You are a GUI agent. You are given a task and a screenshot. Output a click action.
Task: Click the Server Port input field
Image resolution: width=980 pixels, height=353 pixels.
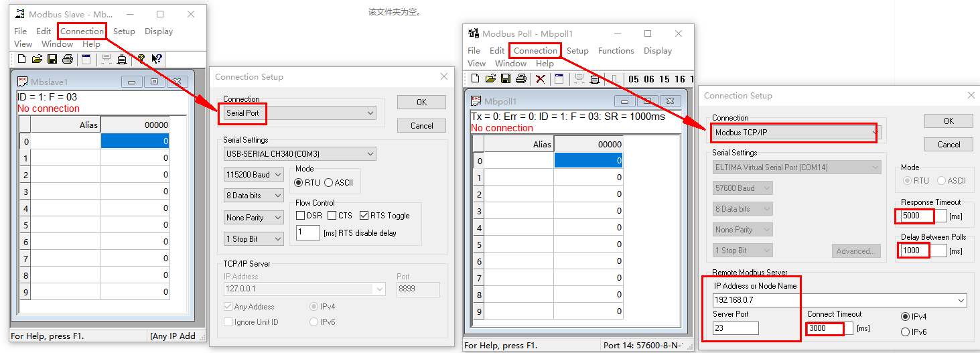[x=736, y=328]
